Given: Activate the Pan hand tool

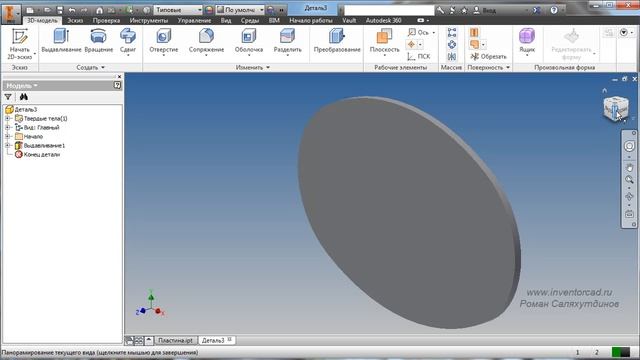Looking at the screenshot, I should pyautogui.click(x=629, y=168).
